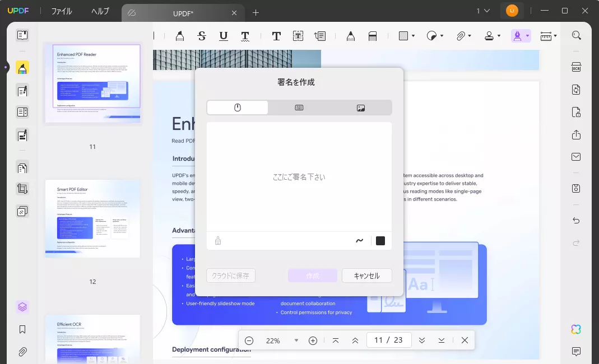Open the Crop pages tool in sidebar
Image resolution: width=599 pixels, height=364 pixels.
click(x=22, y=189)
